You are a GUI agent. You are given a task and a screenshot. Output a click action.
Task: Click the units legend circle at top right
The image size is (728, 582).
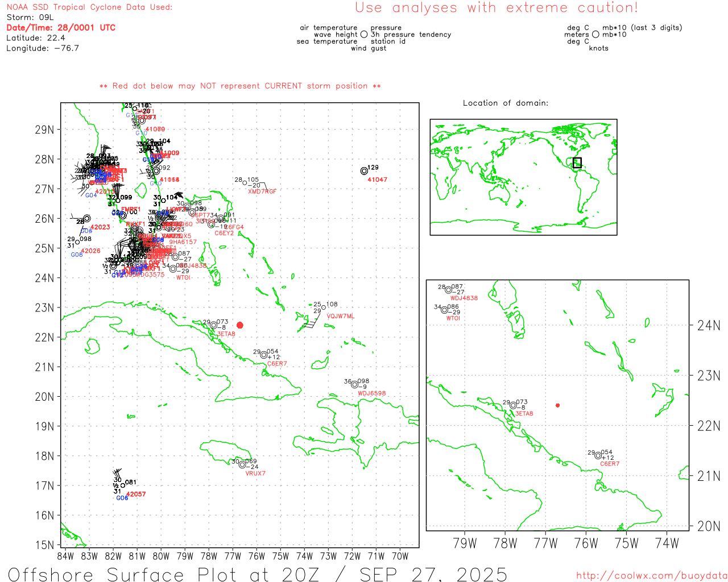tap(595, 35)
